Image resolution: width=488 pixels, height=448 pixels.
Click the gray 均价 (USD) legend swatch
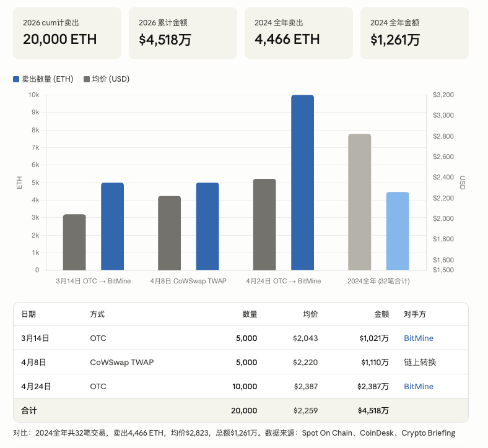coord(87,79)
